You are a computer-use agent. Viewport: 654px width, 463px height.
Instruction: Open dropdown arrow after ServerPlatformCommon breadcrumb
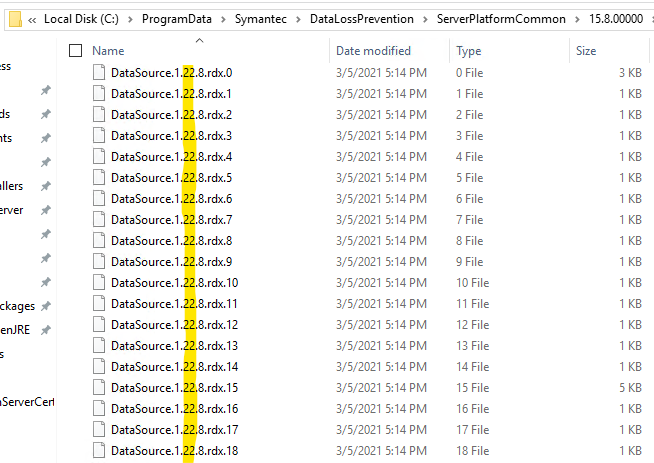[577, 20]
